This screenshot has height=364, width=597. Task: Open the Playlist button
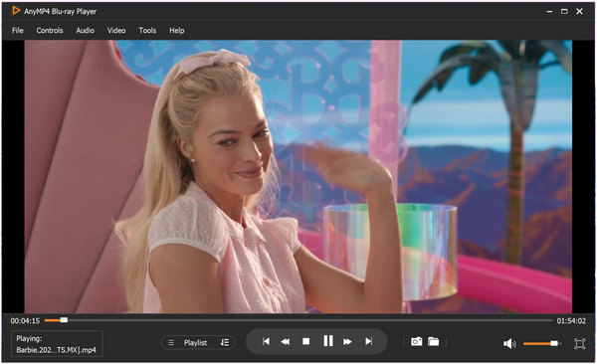point(195,343)
